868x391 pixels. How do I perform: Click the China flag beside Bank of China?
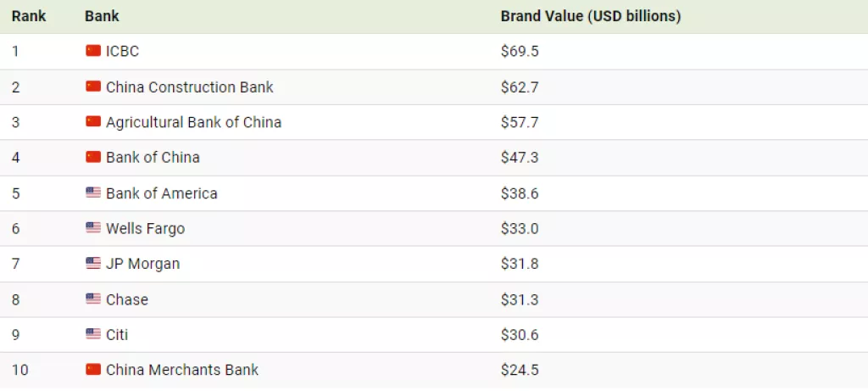[x=93, y=157]
